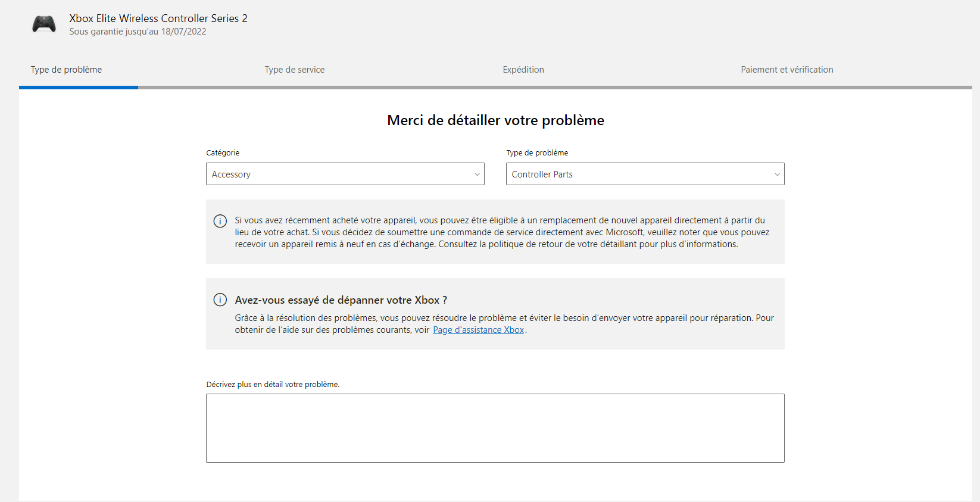Click the 'Sous garantie jusqu'au 18/07/2022' text
Image resolution: width=980 pixels, height=502 pixels.
coord(138,32)
